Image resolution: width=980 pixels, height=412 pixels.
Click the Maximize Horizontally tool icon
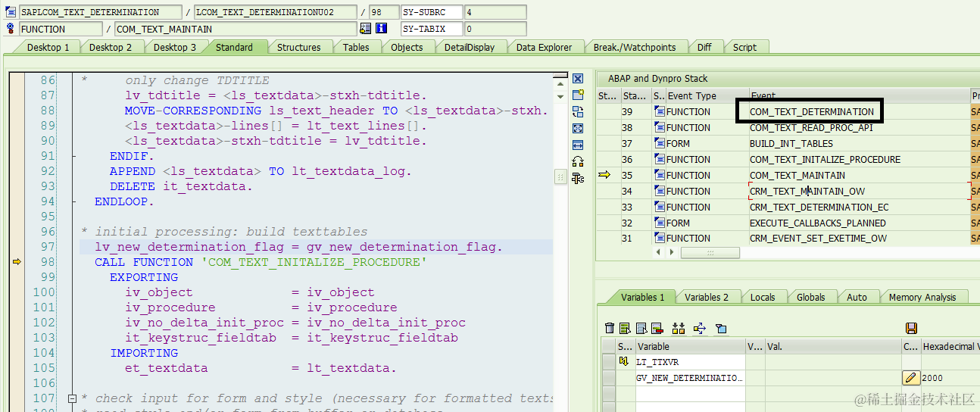pos(578,145)
